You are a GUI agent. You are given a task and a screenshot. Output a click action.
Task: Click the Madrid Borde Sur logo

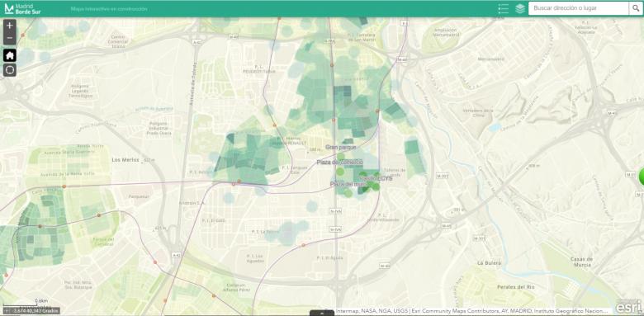pos(22,8)
